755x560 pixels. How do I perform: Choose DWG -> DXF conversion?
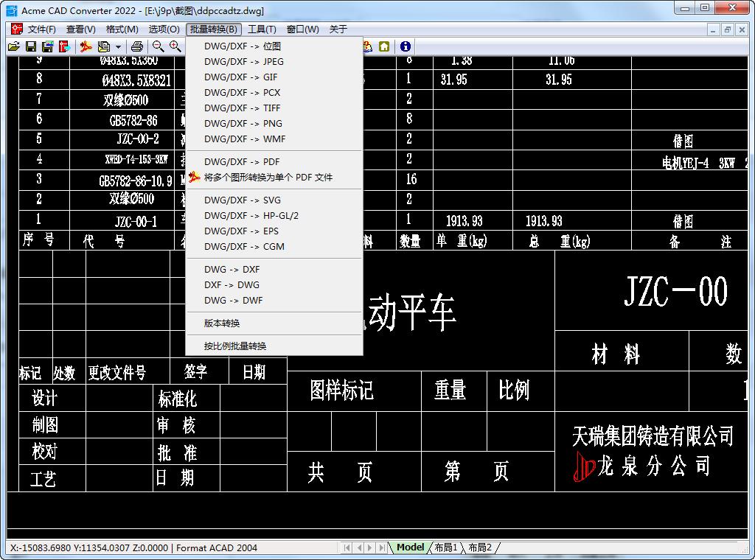pyautogui.click(x=274, y=270)
